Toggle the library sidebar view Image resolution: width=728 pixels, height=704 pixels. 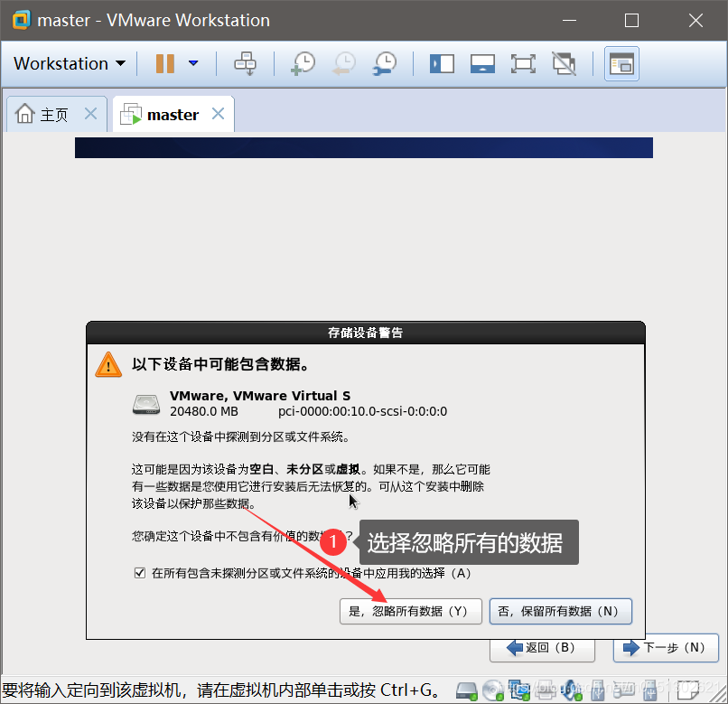pyautogui.click(x=442, y=63)
